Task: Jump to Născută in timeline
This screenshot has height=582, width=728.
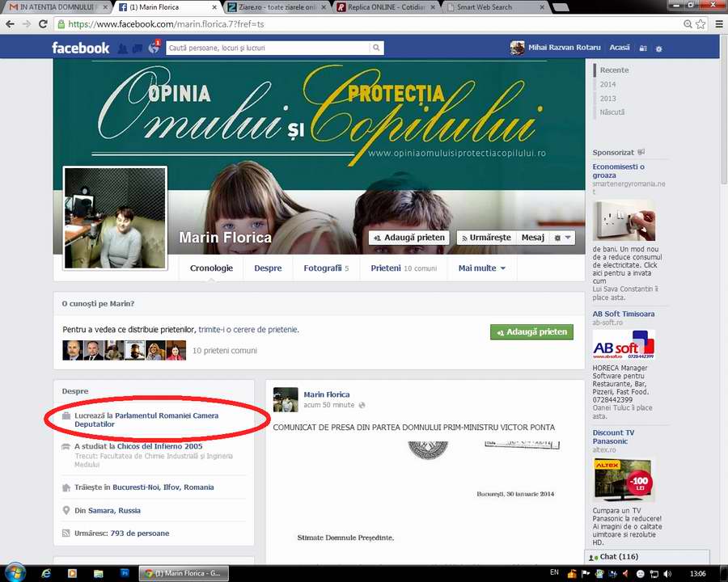Action: pos(612,112)
